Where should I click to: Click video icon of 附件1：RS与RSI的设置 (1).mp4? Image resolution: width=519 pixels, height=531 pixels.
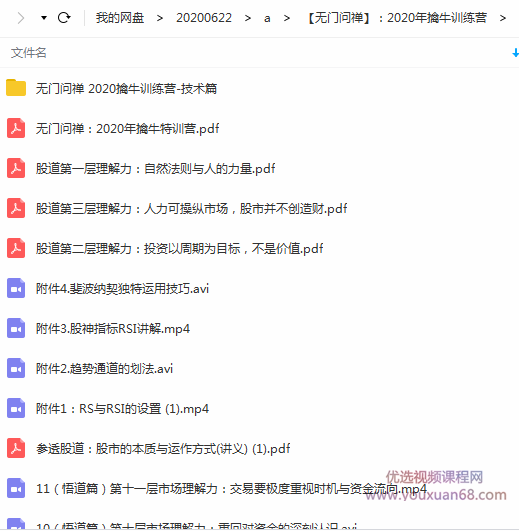(16, 408)
